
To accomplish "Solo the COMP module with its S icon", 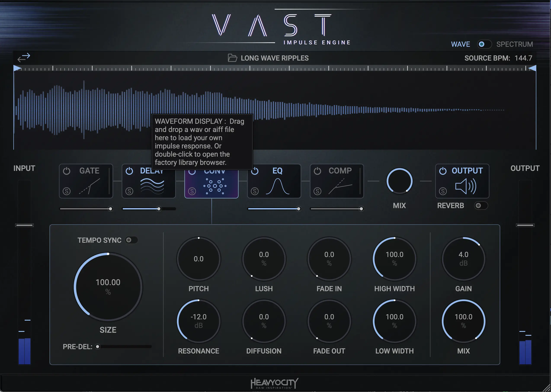I will pos(317,191).
